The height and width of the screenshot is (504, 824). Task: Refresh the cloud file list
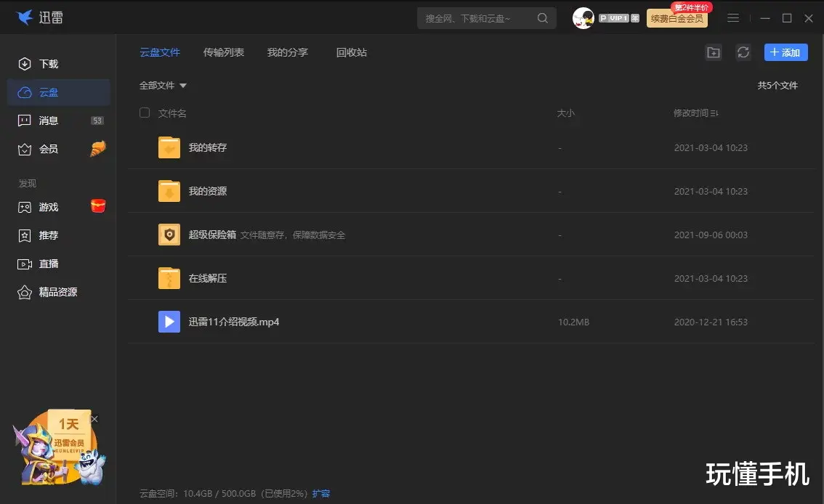[743, 52]
